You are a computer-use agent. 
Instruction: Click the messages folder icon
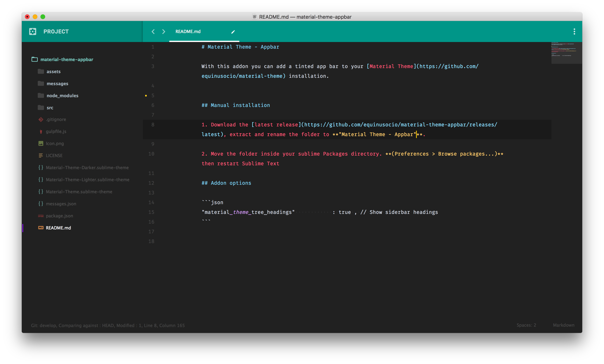coord(41,83)
